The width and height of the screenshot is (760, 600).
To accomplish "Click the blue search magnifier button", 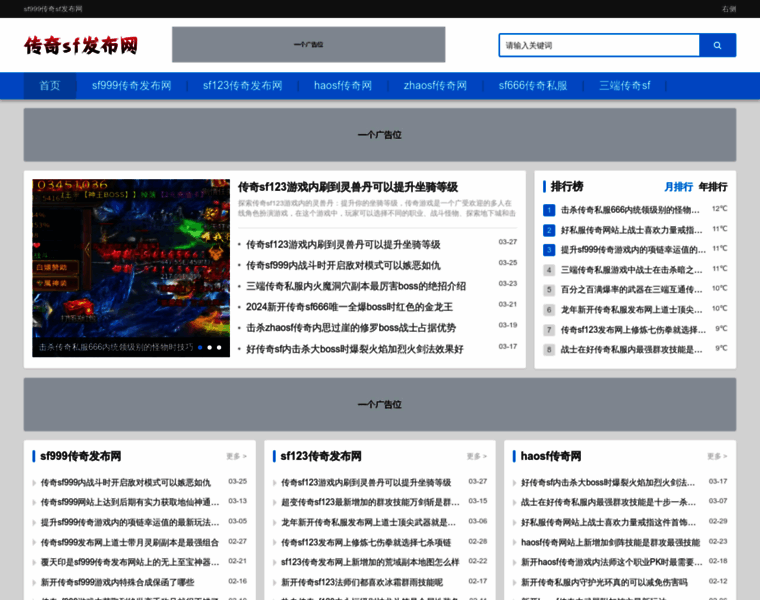I will [717, 45].
